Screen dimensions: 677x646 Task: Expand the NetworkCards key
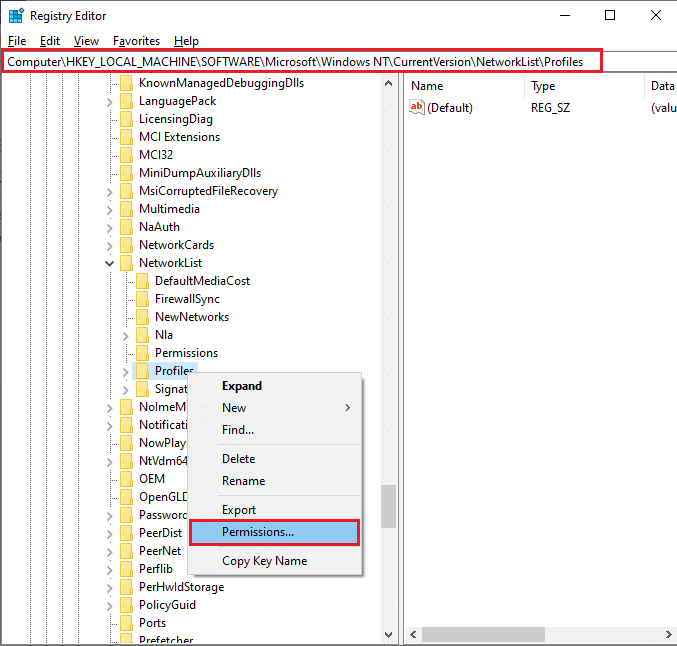coord(110,246)
